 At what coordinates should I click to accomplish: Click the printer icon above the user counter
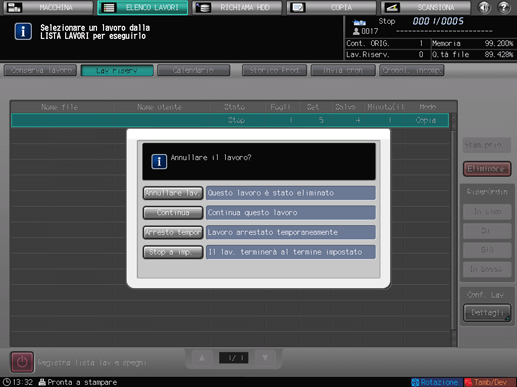pyautogui.click(x=359, y=22)
